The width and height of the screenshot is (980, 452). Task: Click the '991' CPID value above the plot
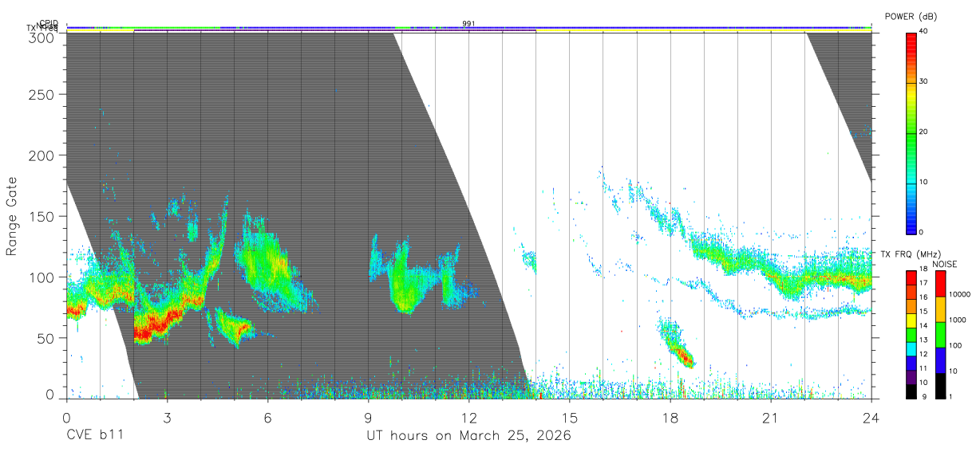(x=469, y=24)
